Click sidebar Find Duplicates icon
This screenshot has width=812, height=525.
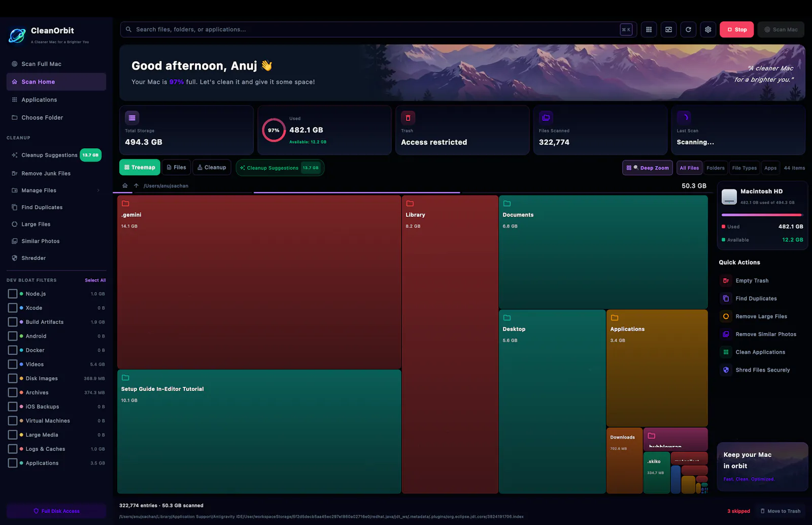pos(15,207)
